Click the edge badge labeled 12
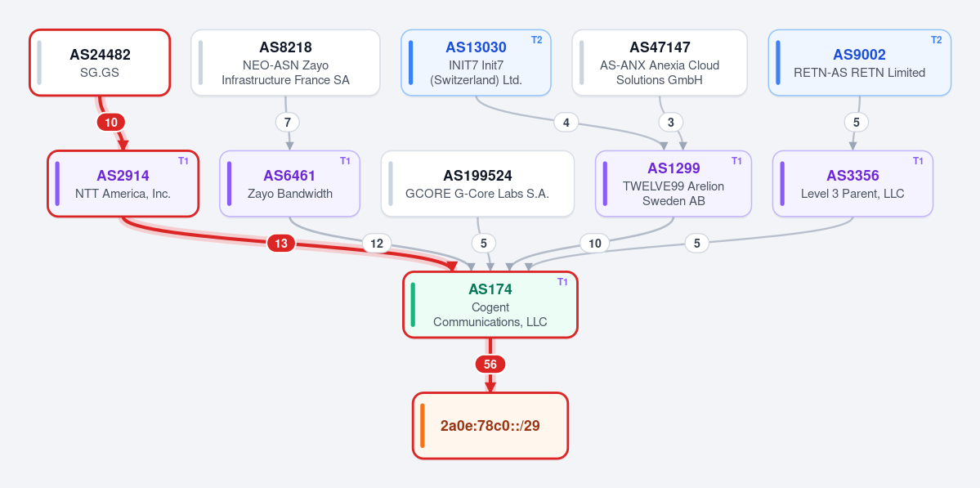The image size is (980, 488). tap(377, 244)
